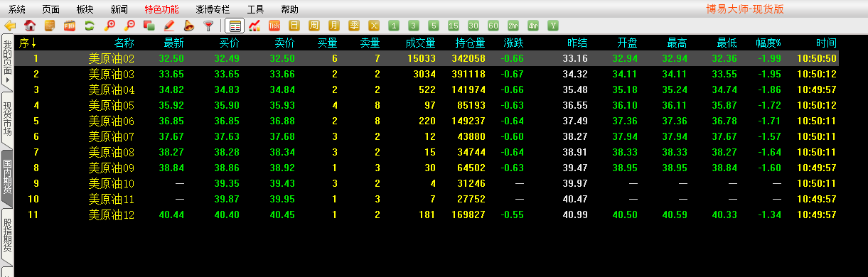Sort by the 序 column arrow

33,43
